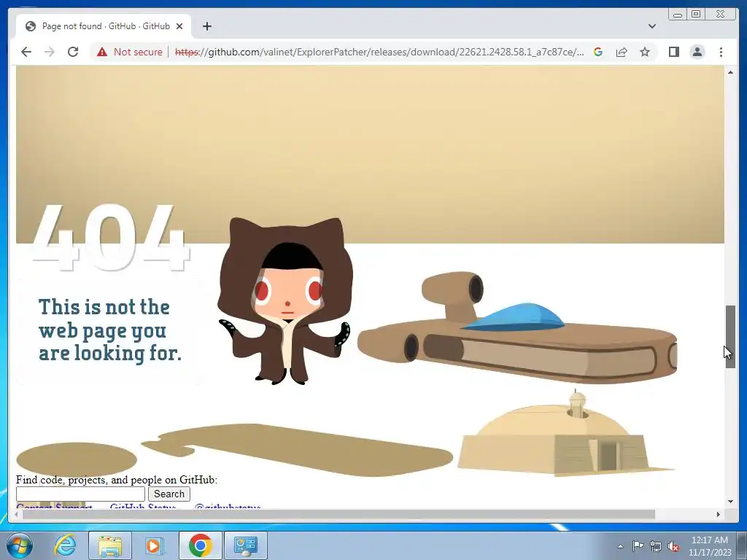Go back using the browser back arrow
This screenshot has height=560, width=747.
click(26, 52)
